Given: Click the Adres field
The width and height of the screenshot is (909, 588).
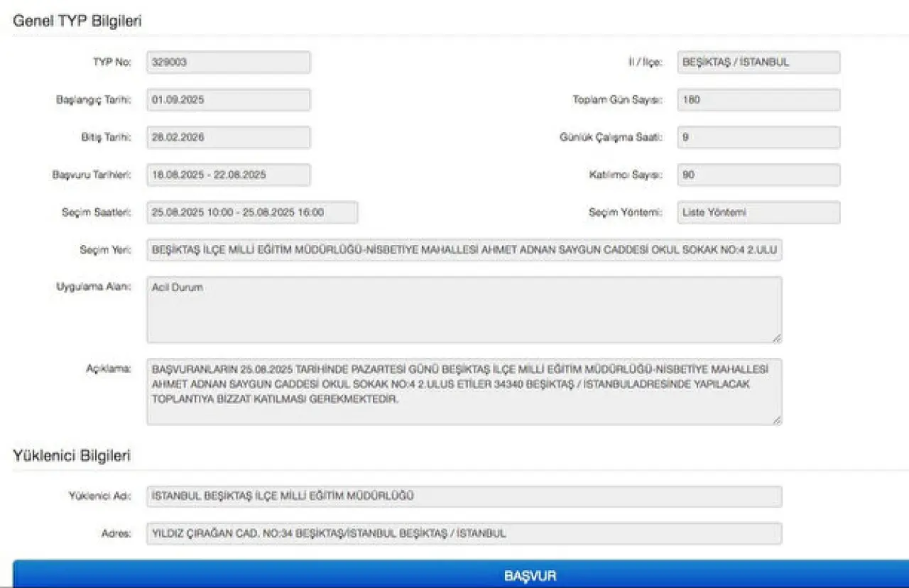Looking at the screenshot, I should 464,533.
